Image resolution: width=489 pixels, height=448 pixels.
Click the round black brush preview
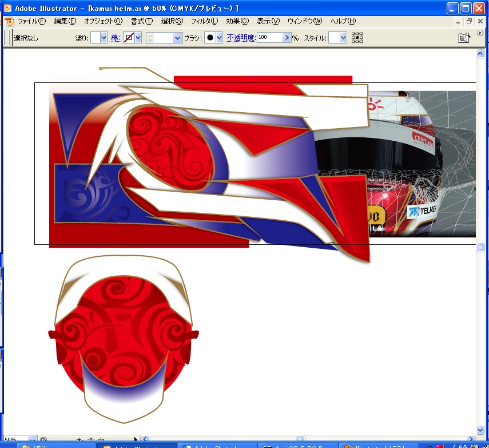(x=210, y=38)
